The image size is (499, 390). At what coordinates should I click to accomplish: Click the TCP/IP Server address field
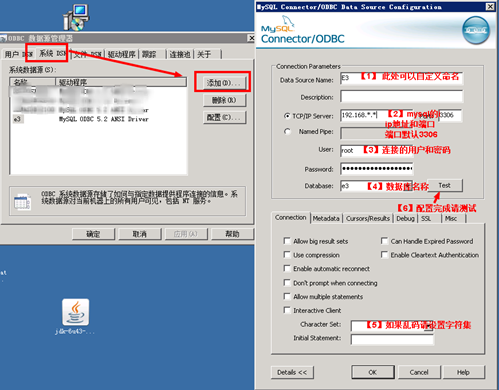pyautogui.click(x=376, y=115)
